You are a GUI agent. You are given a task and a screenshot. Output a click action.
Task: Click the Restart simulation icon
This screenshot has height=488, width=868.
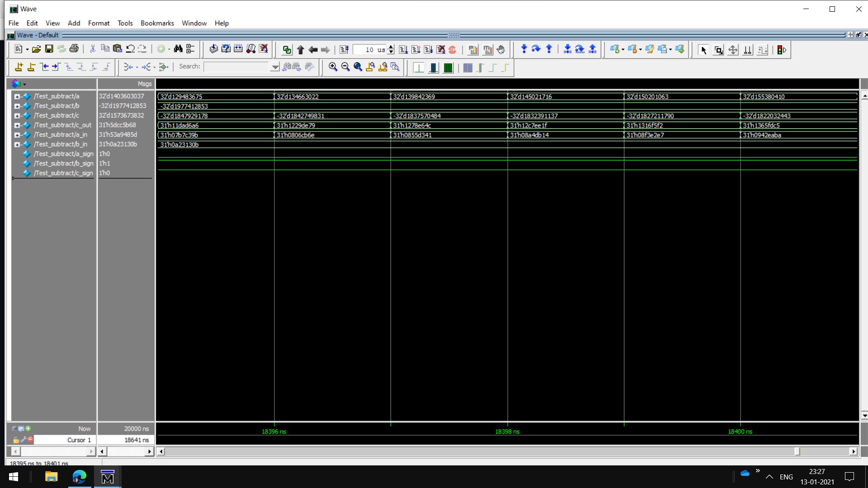pyautogui.click(x=344, y=50)
